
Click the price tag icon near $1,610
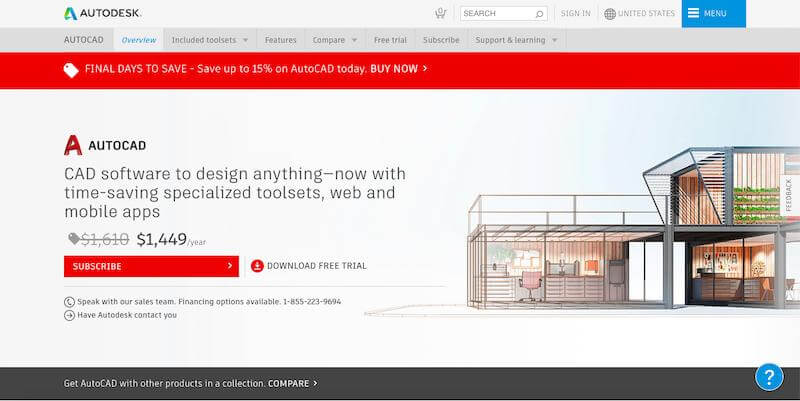(x=74, y=238)
